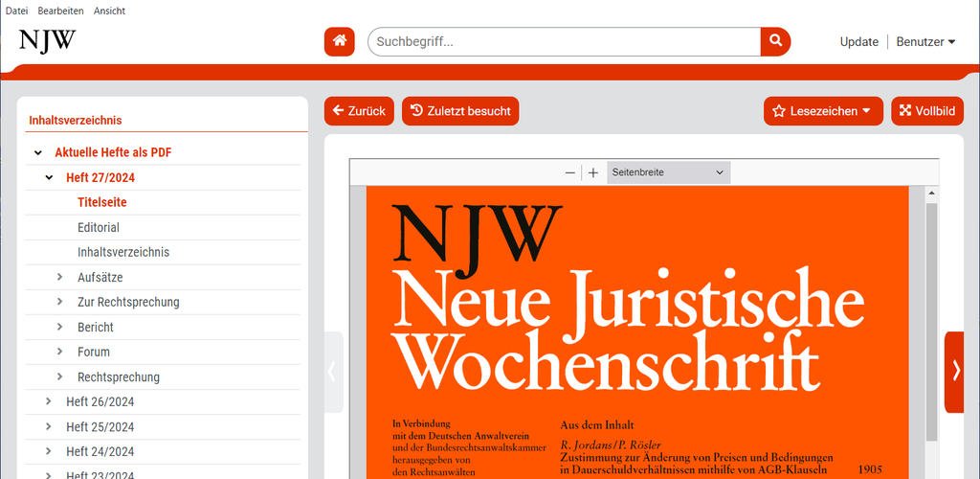
Task: Zoom out with the minus icon
Action: pos(570,172)
